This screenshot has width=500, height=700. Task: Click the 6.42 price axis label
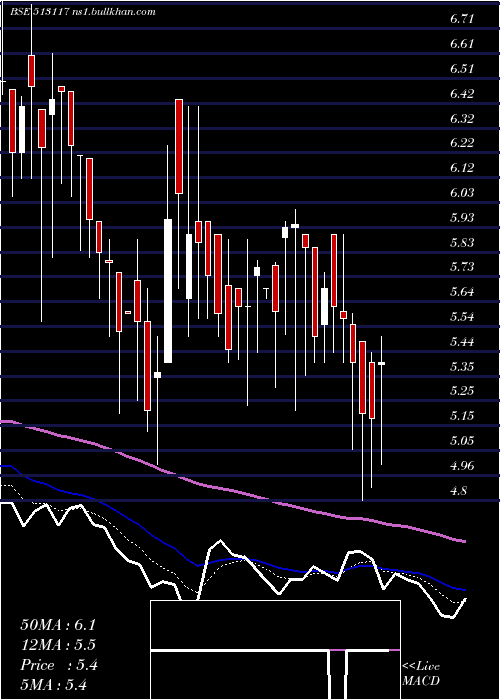click(x=462, y=94)
